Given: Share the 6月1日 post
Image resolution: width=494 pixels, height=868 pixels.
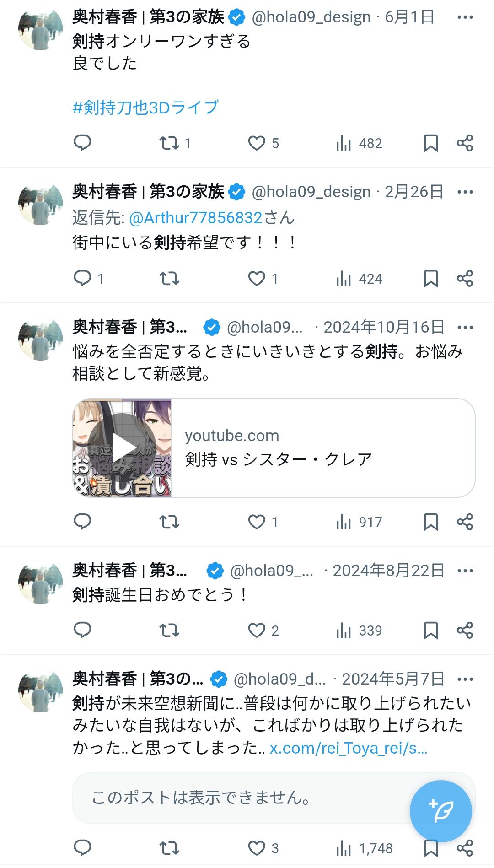Looking at the screenshot, I should point(465,143).
